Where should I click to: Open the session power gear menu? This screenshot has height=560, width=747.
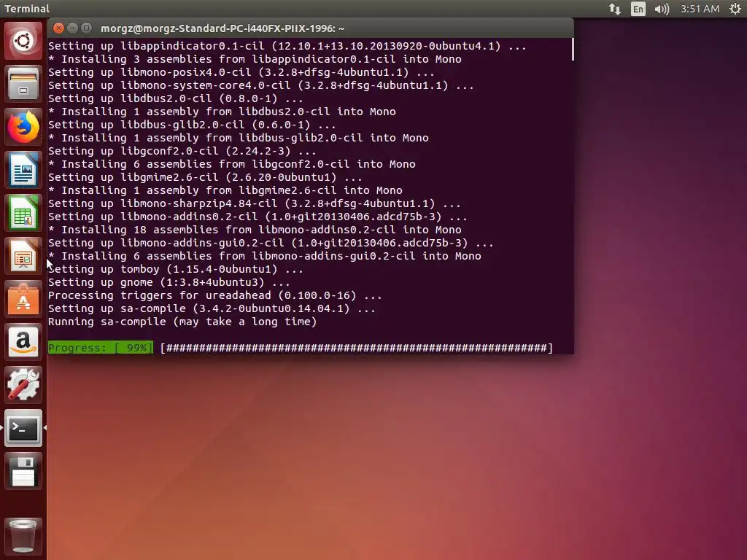tap(735, 9)
